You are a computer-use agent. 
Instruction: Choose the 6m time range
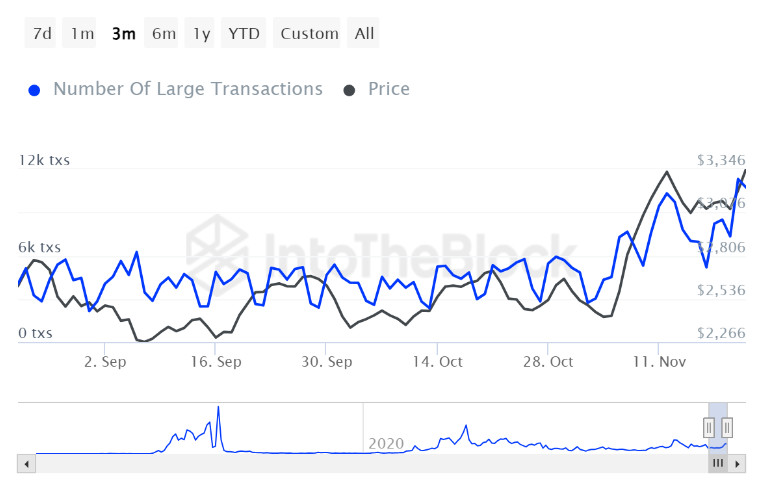click(x=164, y=33)
